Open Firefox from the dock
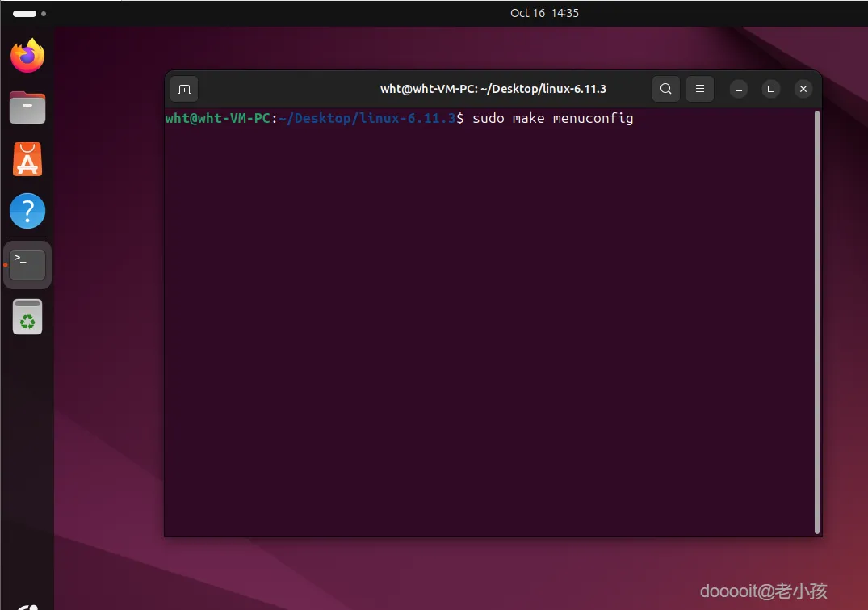Screen dimensions: 868x610 [27, 56]
